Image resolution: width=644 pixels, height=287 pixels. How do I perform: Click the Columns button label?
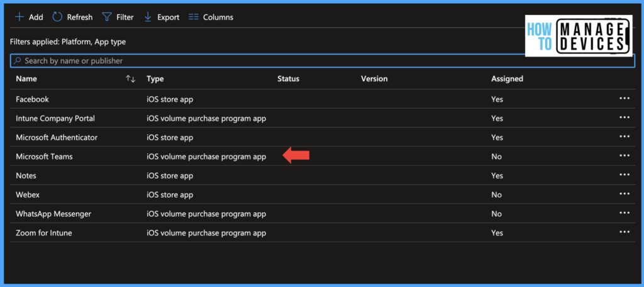click(218, 17)
